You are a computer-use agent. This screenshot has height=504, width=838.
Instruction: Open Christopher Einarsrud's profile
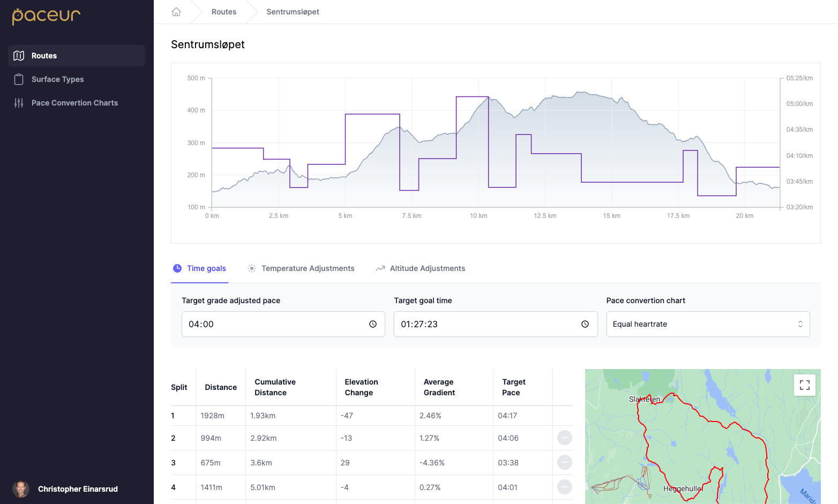coord(78,488)
